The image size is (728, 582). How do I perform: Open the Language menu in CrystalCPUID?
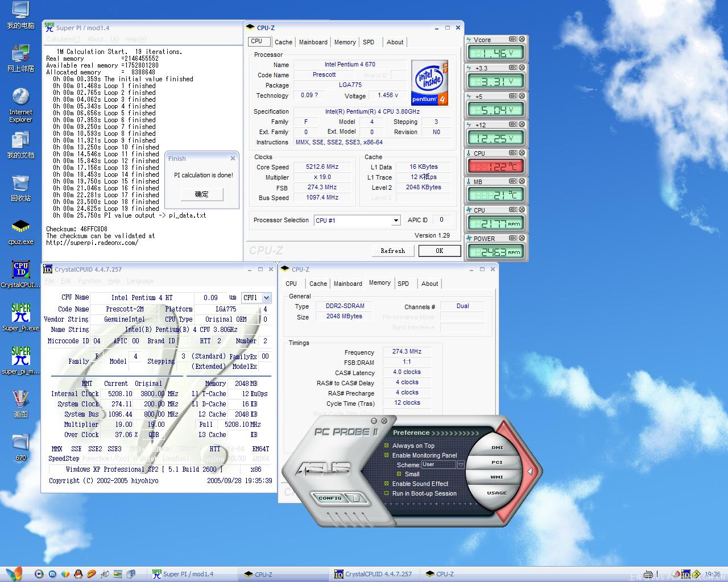click(140, 281)
